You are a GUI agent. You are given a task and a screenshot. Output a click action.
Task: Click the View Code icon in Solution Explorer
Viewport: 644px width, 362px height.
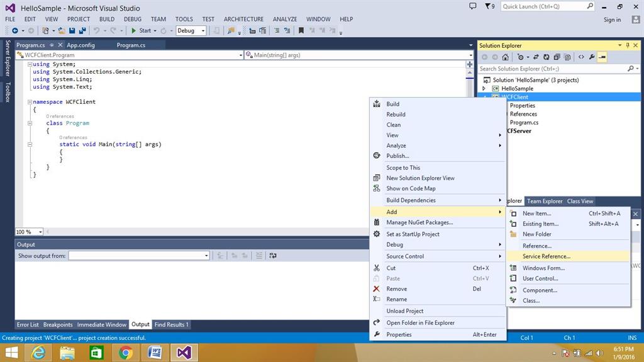pyautogui.click(x=581, y=57)
